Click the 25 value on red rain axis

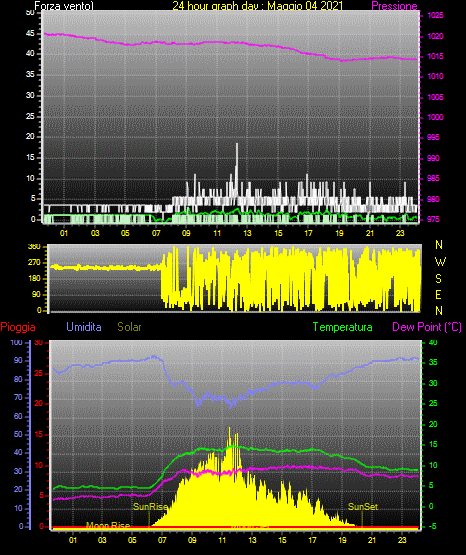coord(39,373)
